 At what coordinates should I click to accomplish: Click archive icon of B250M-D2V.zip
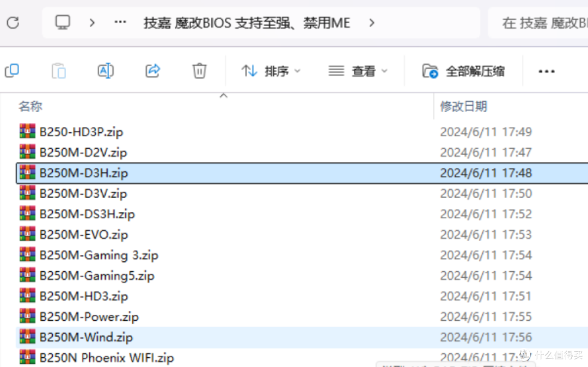tap(27, 152)
